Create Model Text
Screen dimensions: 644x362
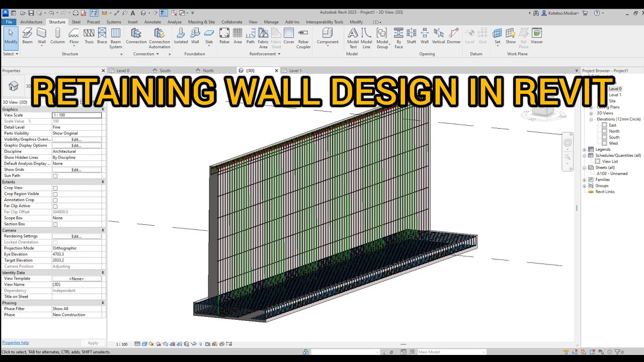pyautogui.click(x=353, y=38)
